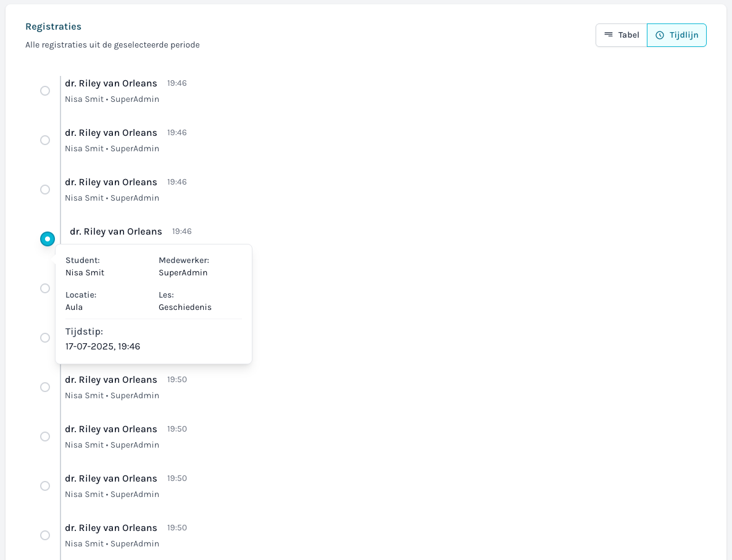The image size is (732, 560).
Task: Click the Geschiedenis lesson value in the popup
Action: [185, 307]
